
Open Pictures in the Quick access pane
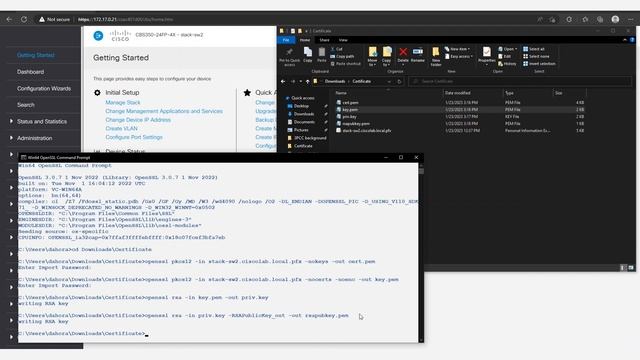301,130
